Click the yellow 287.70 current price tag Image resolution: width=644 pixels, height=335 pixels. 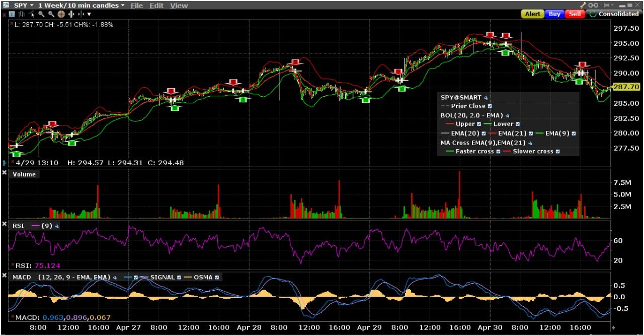pyautogui.click(x=626, y=87)
